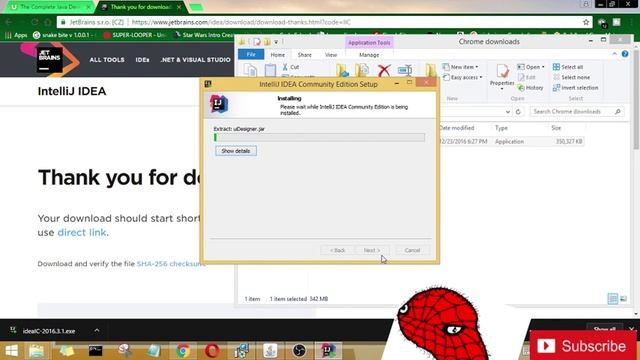This screenshot has width=640, height=360.
Task: Open the Quick Access toolbar dropdown arrow
Action: pos(276,42)
